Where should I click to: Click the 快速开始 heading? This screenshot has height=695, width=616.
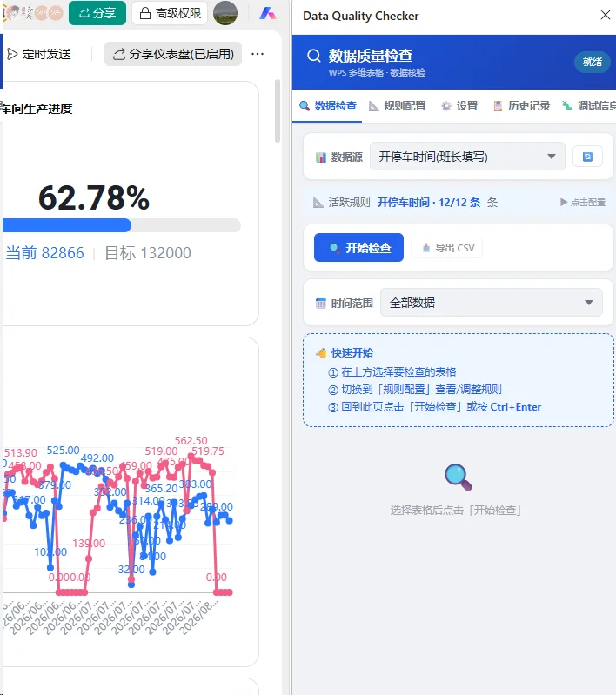352,353
